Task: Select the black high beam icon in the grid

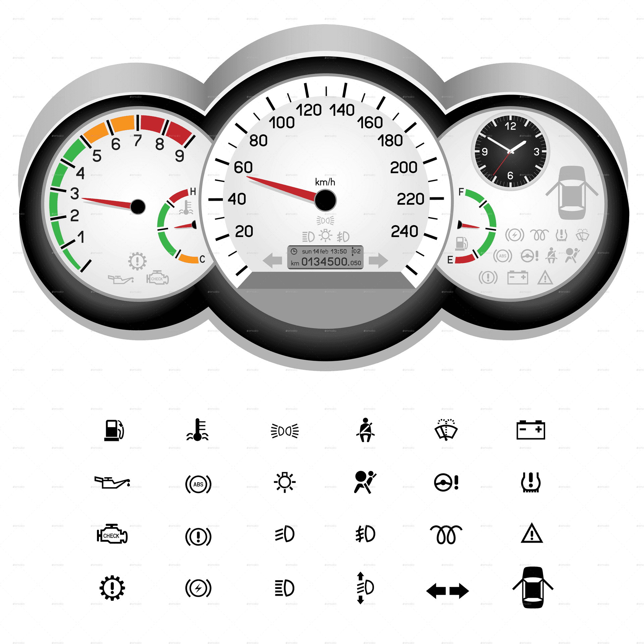Action: click(x=285, y=588)
